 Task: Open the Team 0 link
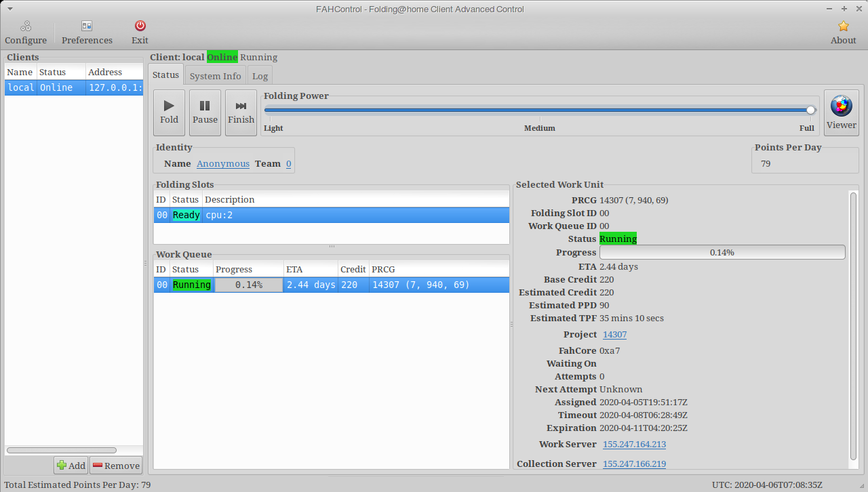289,163
